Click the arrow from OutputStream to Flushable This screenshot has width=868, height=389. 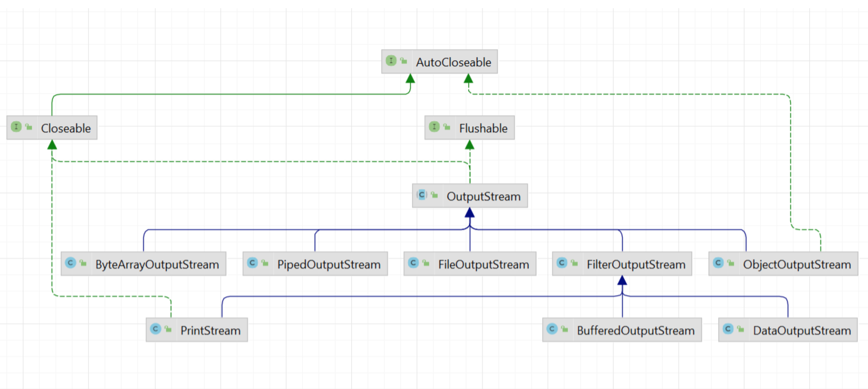469,145
